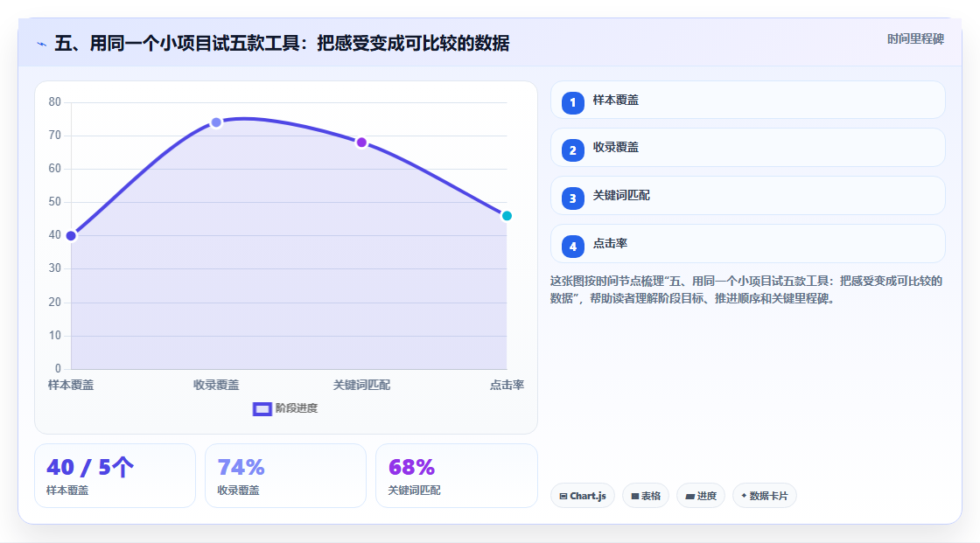Click the teal 点击率 data point

pos(507,216)
